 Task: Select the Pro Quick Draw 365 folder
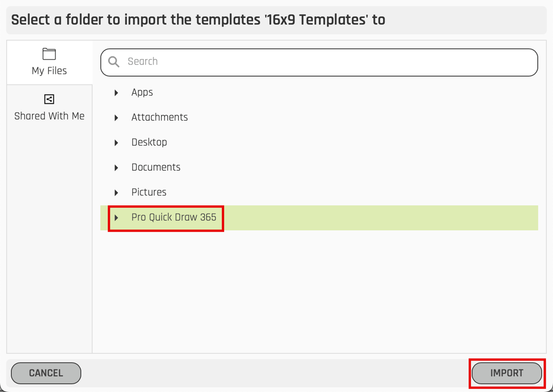174,217
